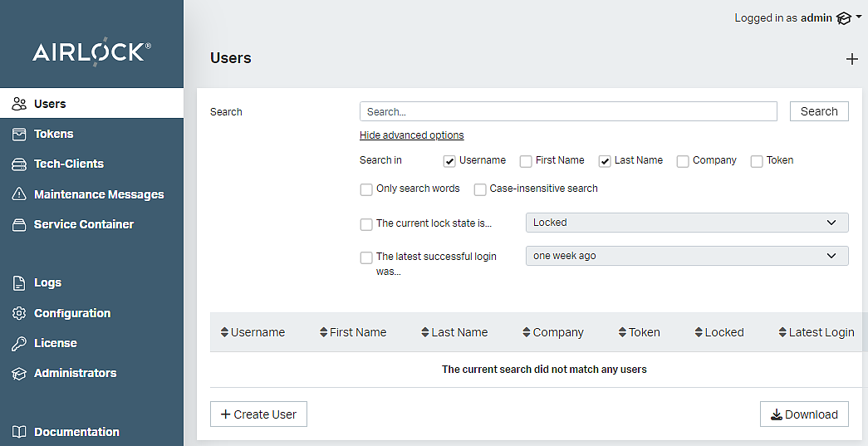Open Logs in the sidebar

[47, 283]
